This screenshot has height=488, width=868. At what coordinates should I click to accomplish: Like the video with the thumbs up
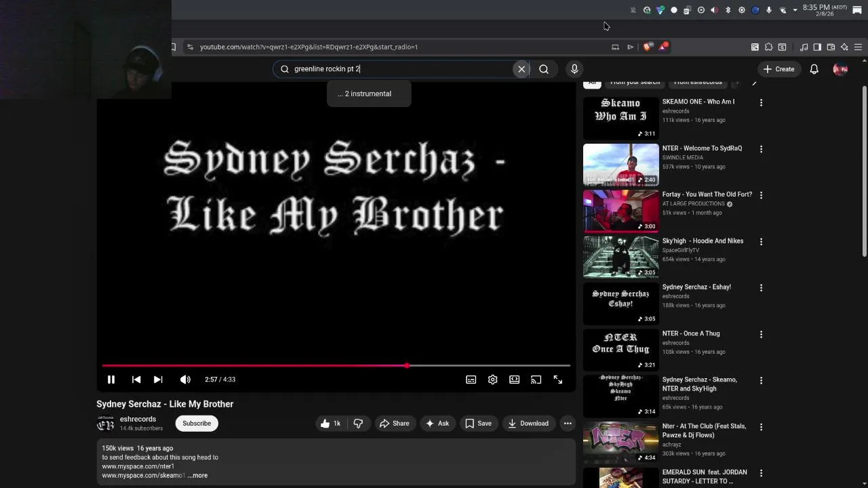pos(331,424)
